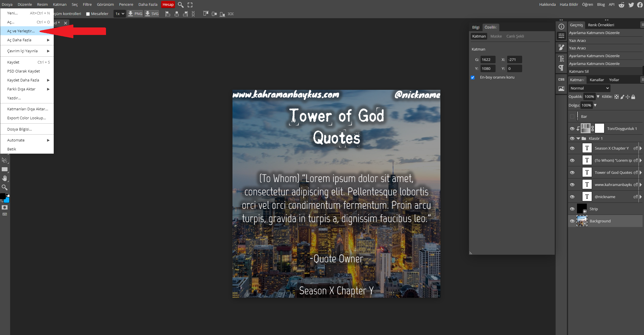
Task: Choose PSD Olarak Kaydet menu entry
Action: click(x=27, y=71)
